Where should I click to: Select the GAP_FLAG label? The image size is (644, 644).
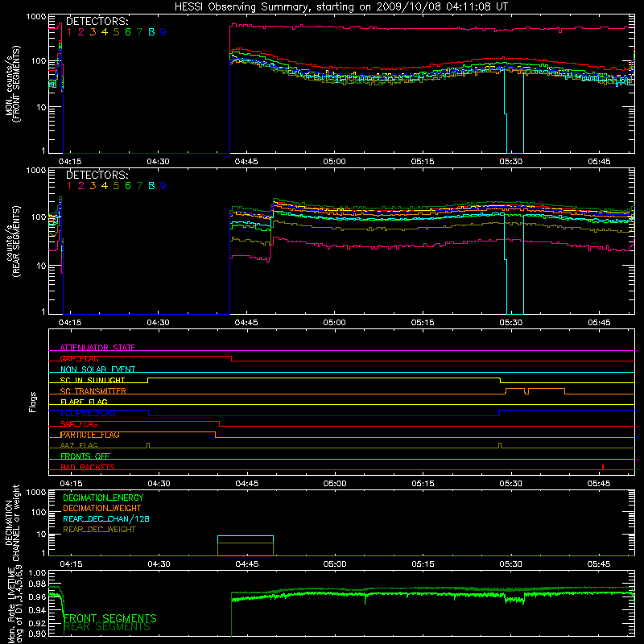tap(79, 358)
